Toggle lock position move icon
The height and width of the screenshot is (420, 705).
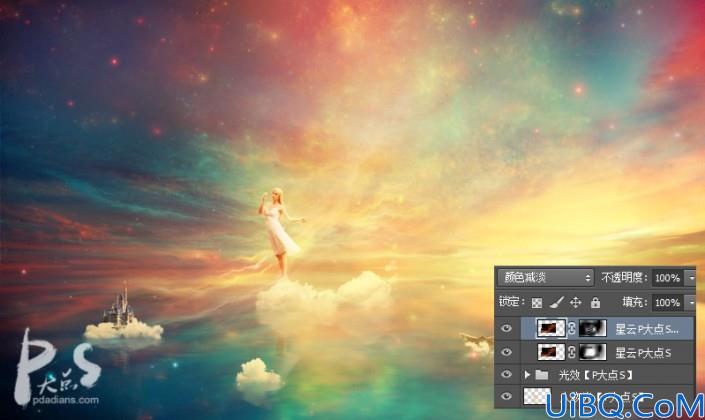point(576,303)
